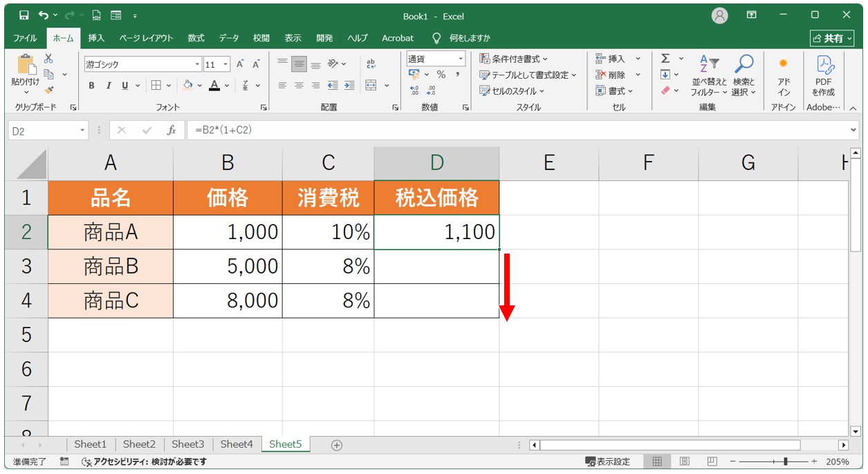Screen dimensions: 868x474
Task: Select the Sheet3 worksheet tab
Action: pyautogui.click(x=188, y=445)
